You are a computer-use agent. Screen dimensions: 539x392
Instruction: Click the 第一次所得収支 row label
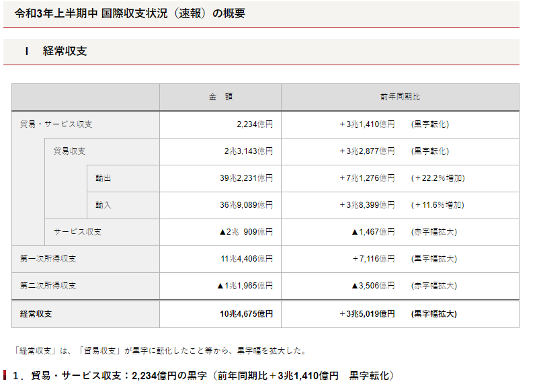[48, 259]
